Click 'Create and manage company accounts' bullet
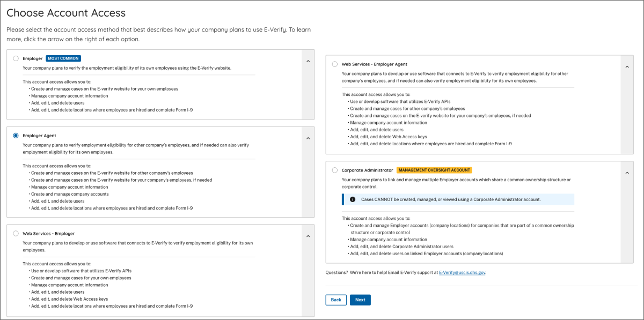 click(x=70, y=194)
